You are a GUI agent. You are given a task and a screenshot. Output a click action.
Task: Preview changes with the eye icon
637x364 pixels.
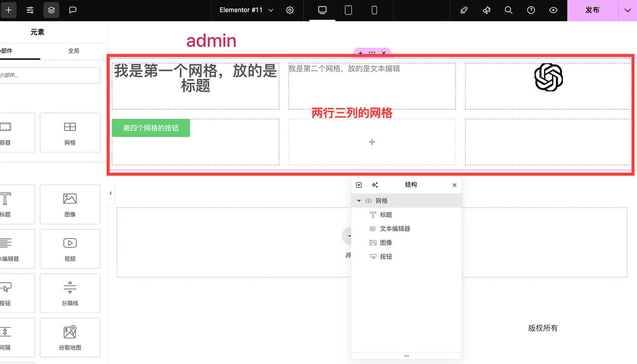pyautogui.click(x=553, y=10)
